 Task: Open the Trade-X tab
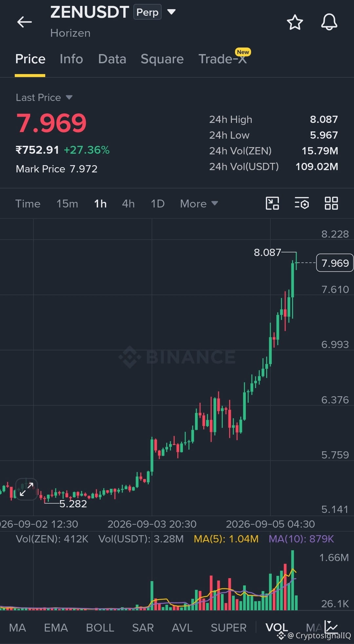(x=223, y=59)
